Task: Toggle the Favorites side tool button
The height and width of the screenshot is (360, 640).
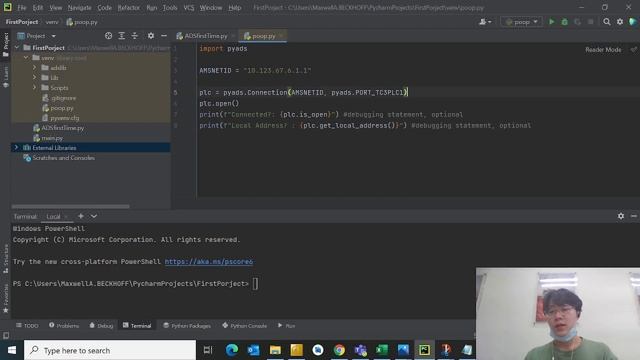Action: coord(6,299)
